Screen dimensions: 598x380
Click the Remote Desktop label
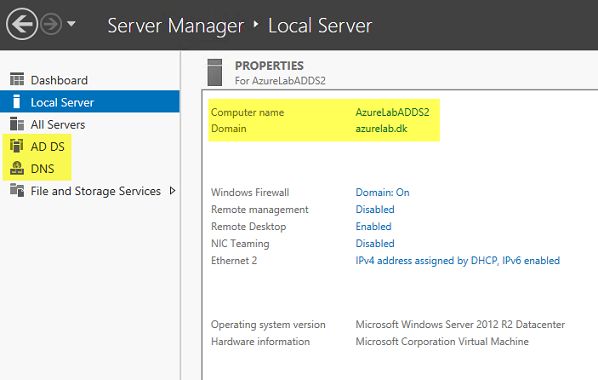tap(249, 227)
